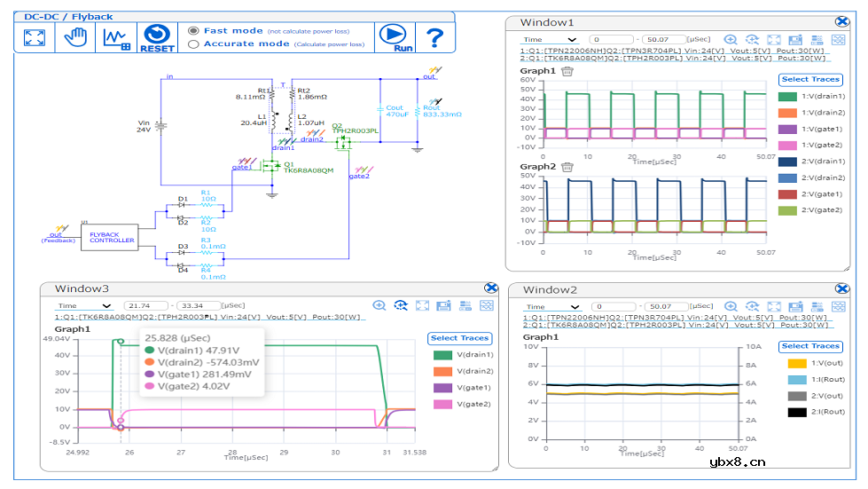The image size is (868, 489).
Task: Expand the Time dropdown in Window2
Action: [552, 307]
